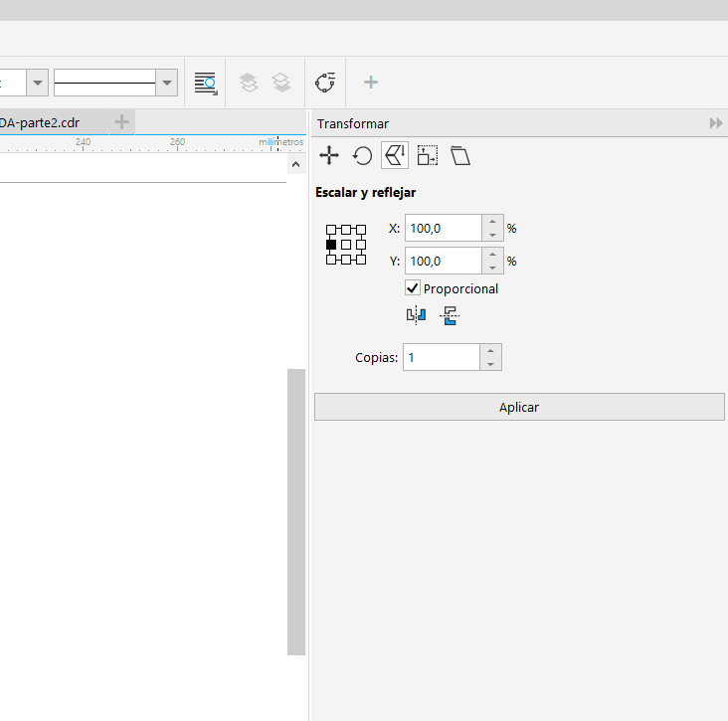Click the convert to curves icon
The image size is (728, 721).
pos(325,83)
